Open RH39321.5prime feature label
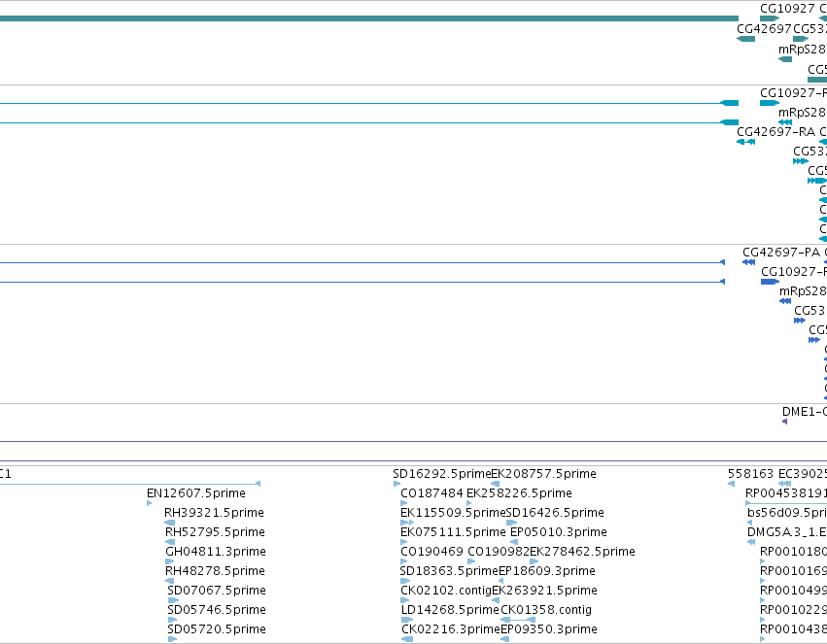Viewport: 827px width, 644px height. click(x=214, y=513)
